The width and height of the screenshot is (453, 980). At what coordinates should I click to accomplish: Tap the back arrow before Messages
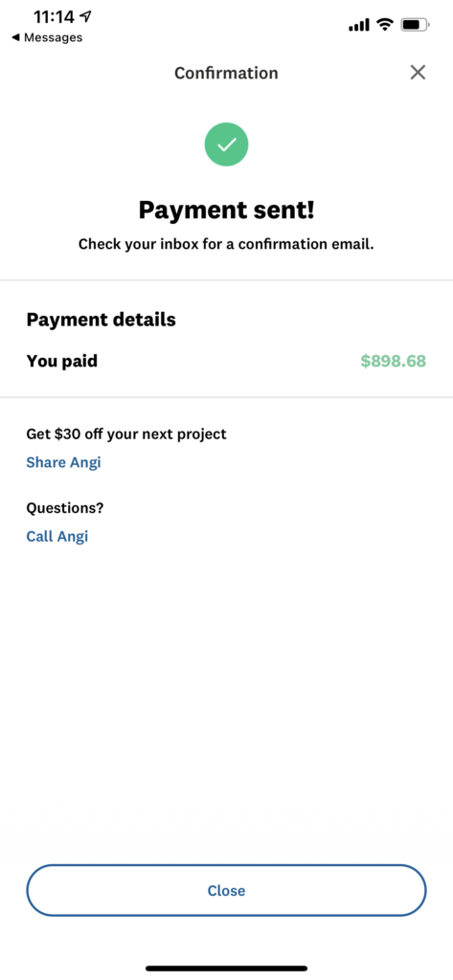15,37
